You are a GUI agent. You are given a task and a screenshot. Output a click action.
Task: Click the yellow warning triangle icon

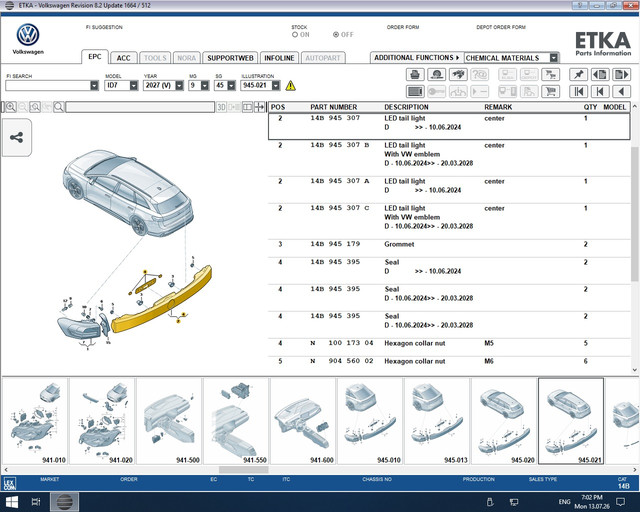[x=290, y=86]
